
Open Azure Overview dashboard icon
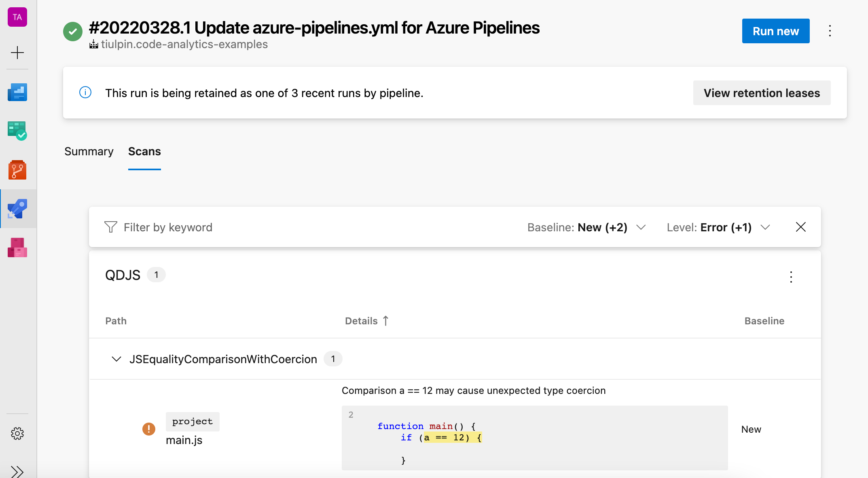point(17,92)
